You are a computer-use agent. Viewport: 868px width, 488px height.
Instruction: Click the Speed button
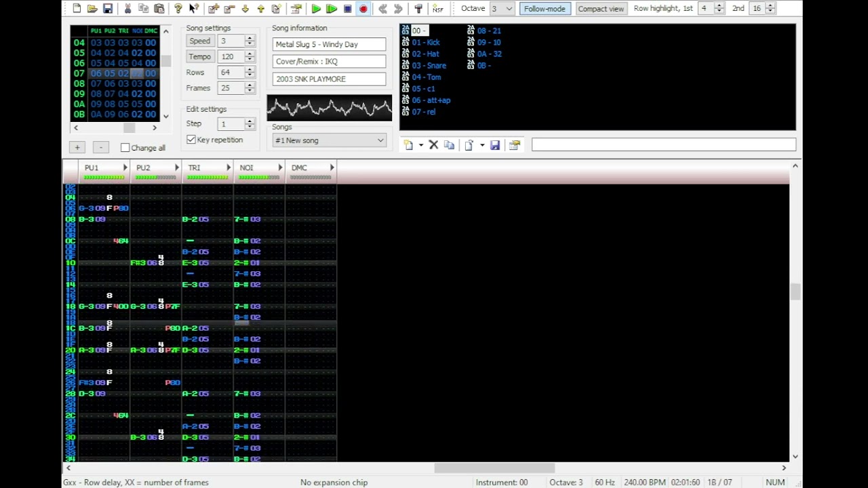click(x=199, y=41)
